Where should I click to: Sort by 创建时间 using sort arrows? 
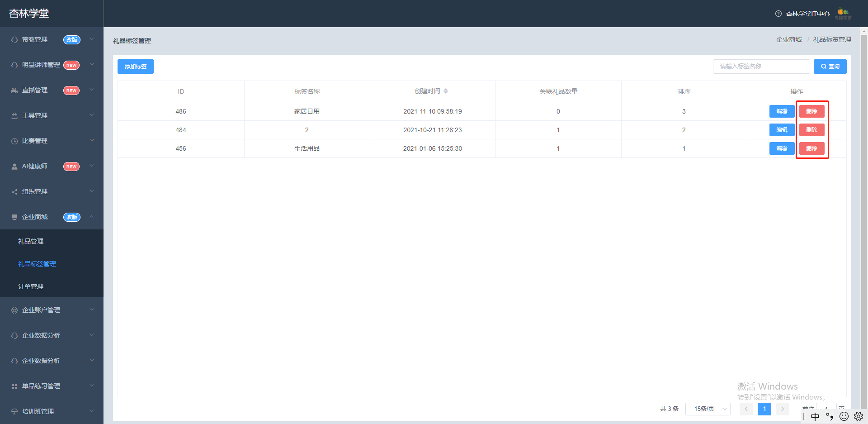tap(446, 91)
